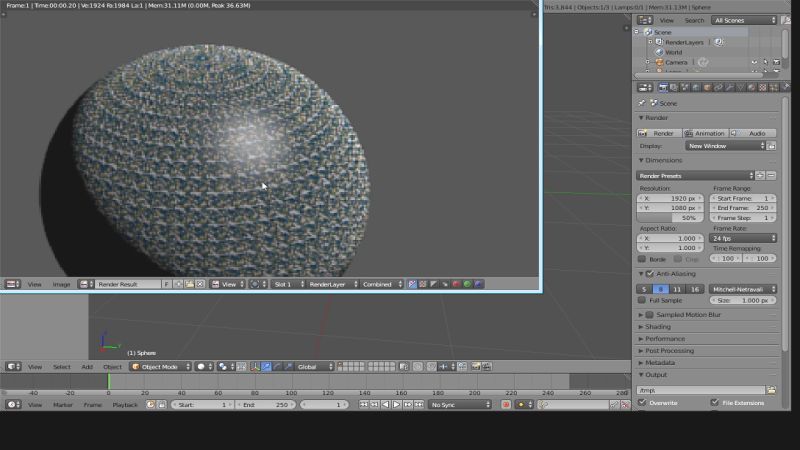Open the Image menu in image editor
Viewport: 800px width, 450px height.
tap(61, 284)
